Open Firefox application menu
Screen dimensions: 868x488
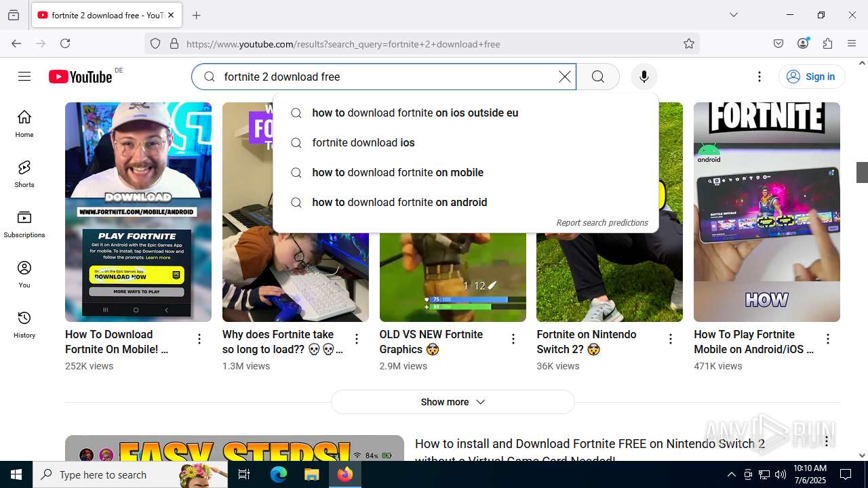(x=852, y=43)
